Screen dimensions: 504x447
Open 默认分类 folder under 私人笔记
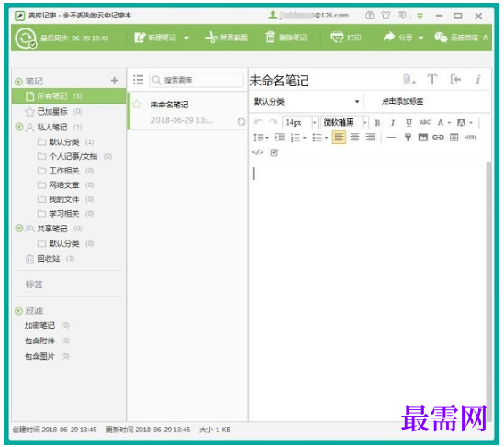point(63,142)
